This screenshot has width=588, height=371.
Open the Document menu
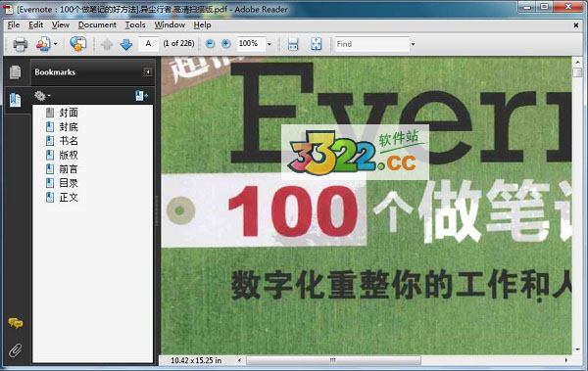pyautogui.click(x=97, y=24)
